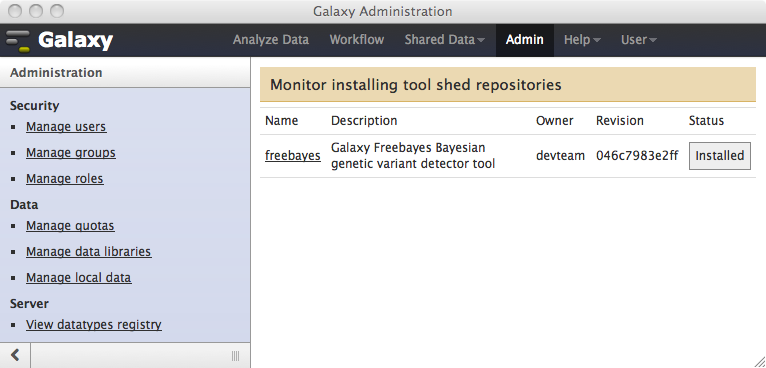The height and width of the screenshot is (368, 766).
Task: Open the Manage groups link
Action: (71, 153)
